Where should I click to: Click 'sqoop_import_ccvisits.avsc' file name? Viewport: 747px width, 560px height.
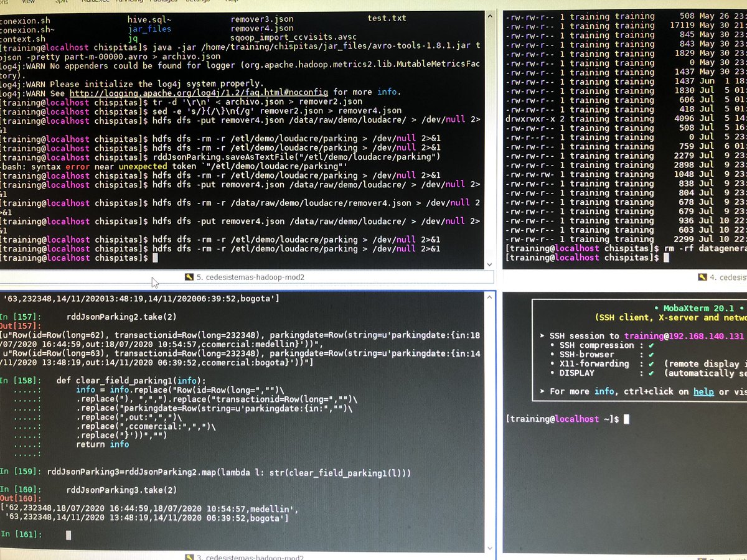295,38
